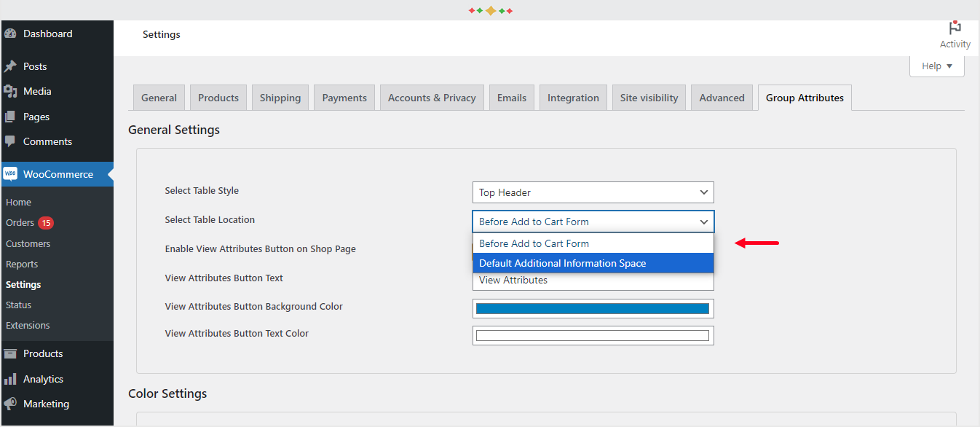The width and height of the screenshot is (980, 427).
Task: Click the Comments sidebar icon
Action: pyautogui.click(x=11, y=141)
